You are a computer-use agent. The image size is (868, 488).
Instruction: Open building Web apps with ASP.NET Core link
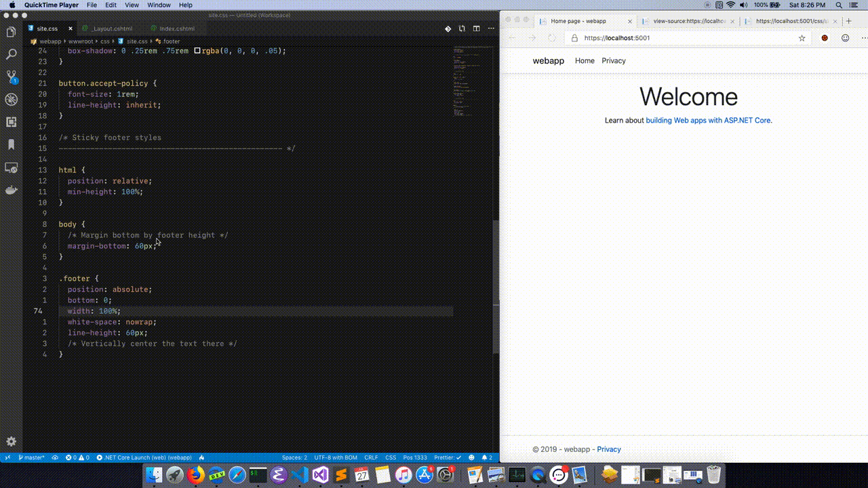[708, 121]
